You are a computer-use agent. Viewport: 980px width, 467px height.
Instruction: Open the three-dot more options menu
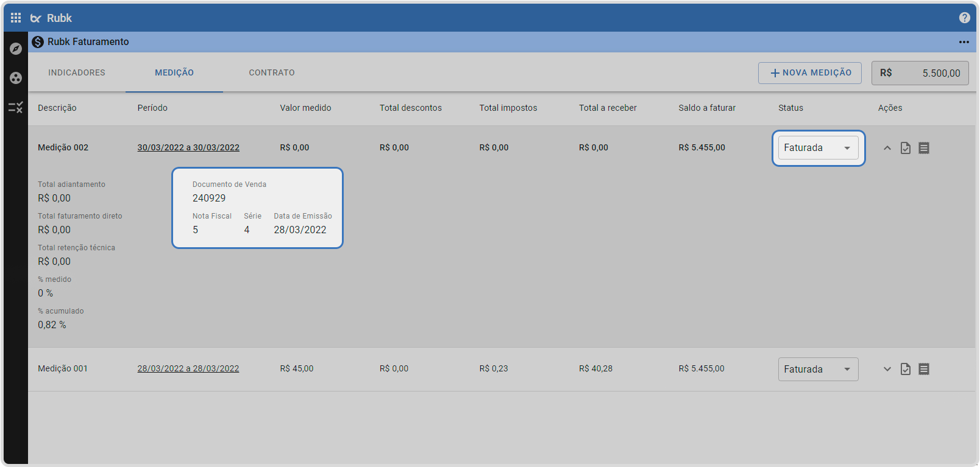tap(964, 42)
